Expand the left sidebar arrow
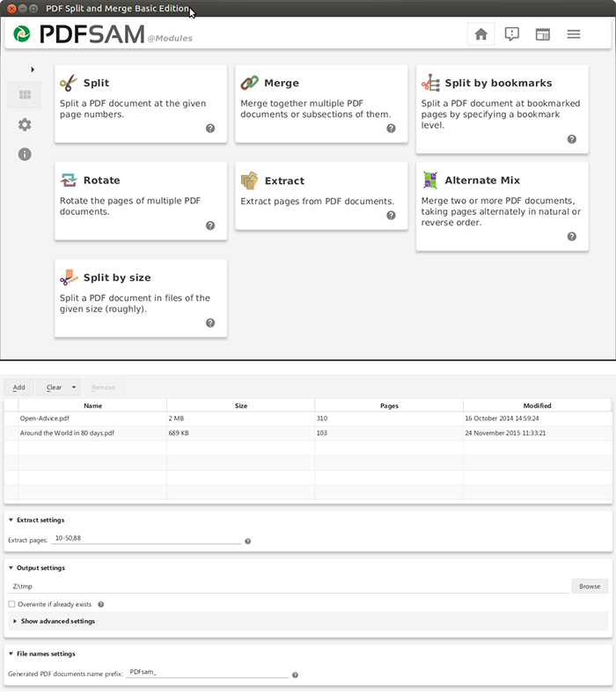This screenshot has height=694, width=616. point(33,70)
